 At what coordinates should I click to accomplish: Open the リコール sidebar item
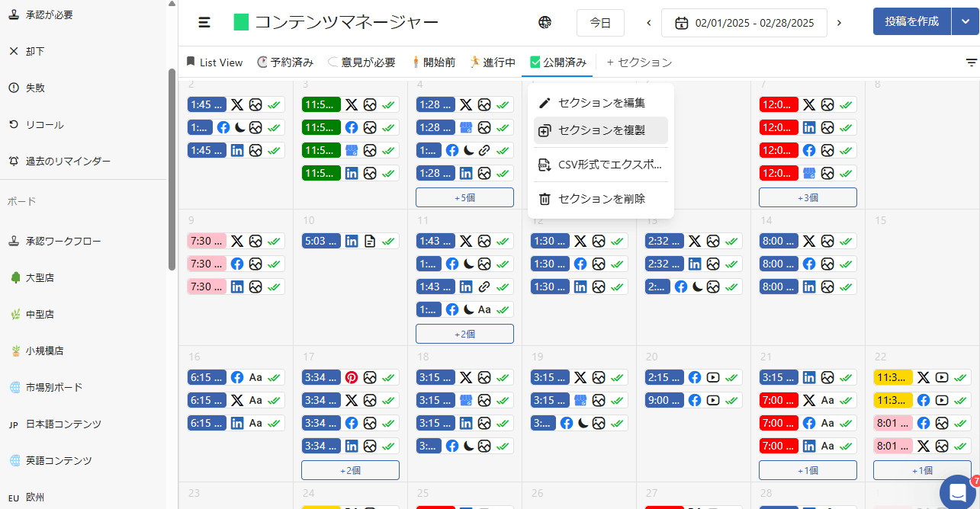click(x=44, y=124)
